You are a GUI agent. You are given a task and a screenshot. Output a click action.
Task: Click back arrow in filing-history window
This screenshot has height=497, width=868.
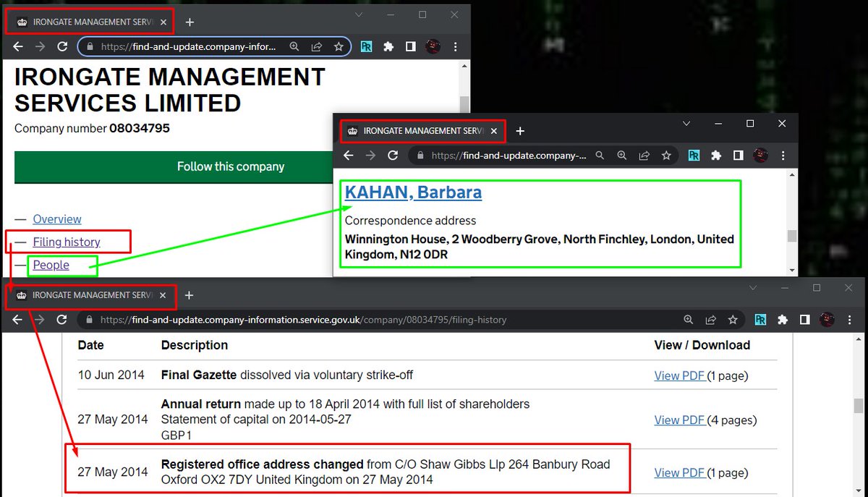point(18,320)
